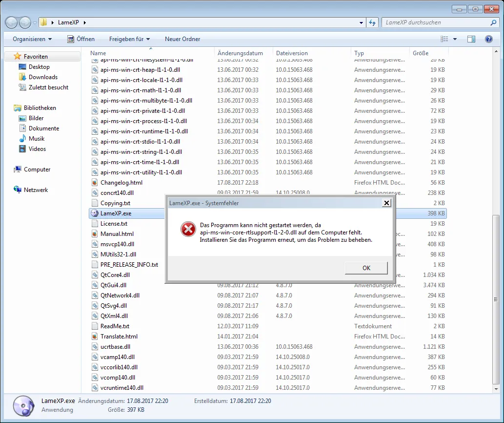Select the vcruntime140.dll file icon
The height and width of the screenshot is (423, 504).
(x=95, y=388)
